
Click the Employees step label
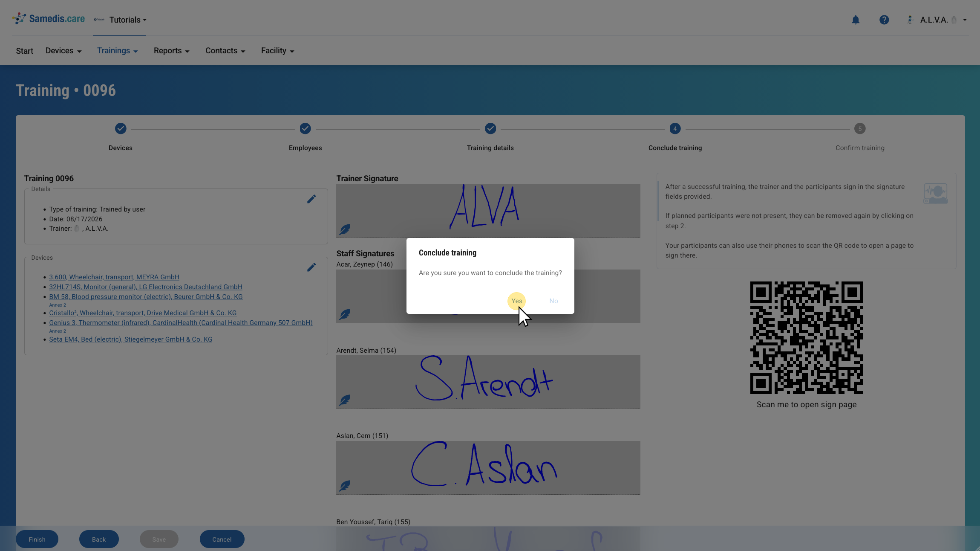305,148
